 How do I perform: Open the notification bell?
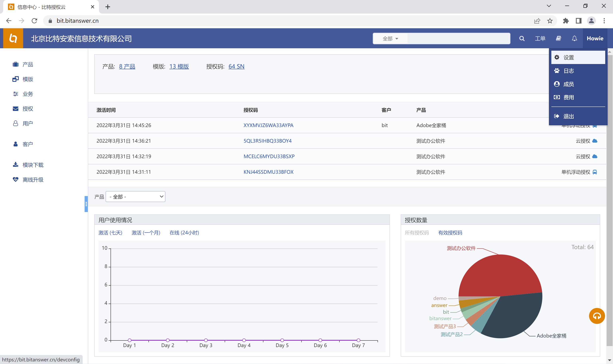[x=574, y=38]
